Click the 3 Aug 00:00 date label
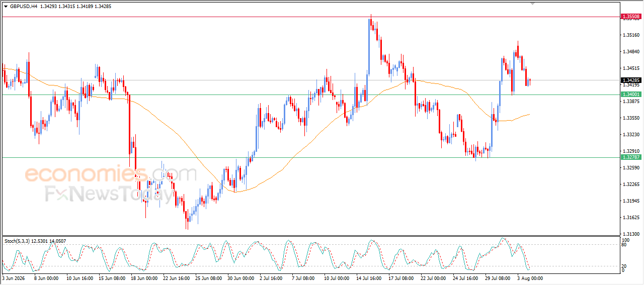The image size is (644, 285). point(530,278)
